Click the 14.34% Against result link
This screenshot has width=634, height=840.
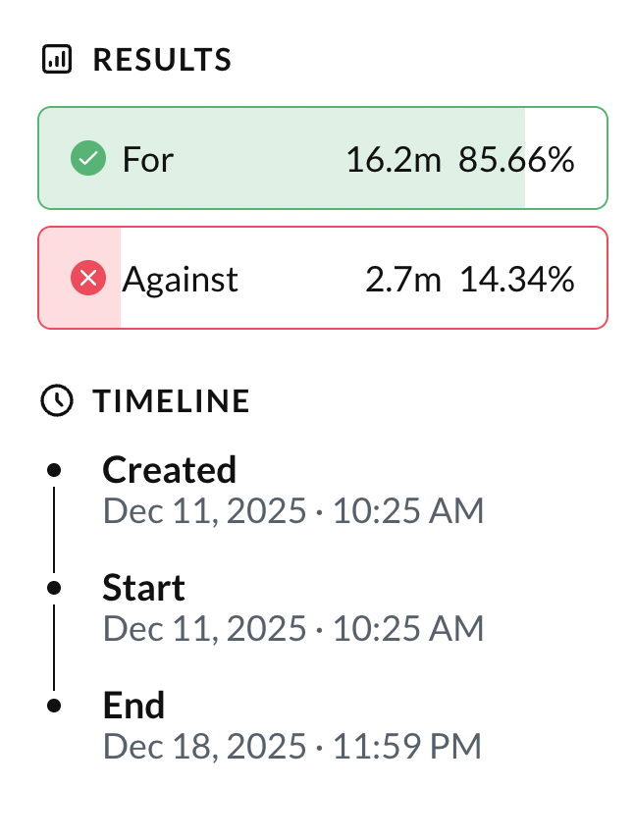517,279
